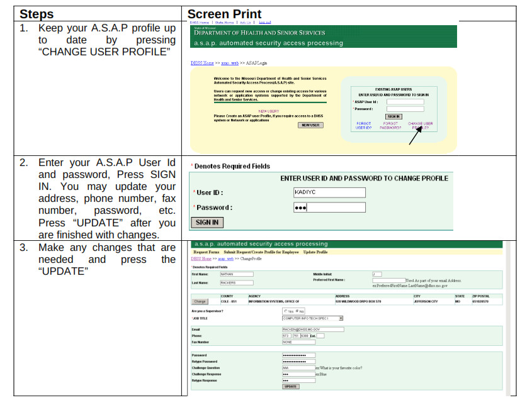Click the UPDATE button
The height and width of the screenshot is (405, 532).
(290, 386)
